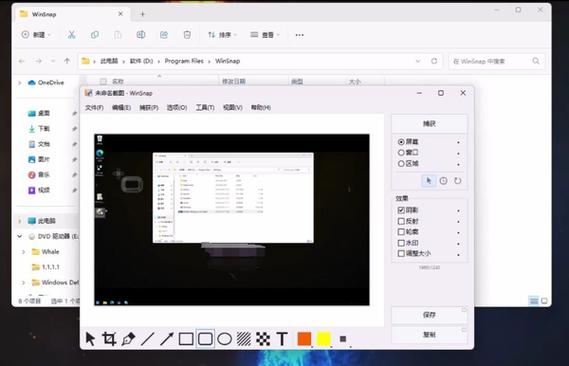Select the Ellipse shape tool
Image resolution: width=569 pixels, height=366 pixels.
pos(225,339)
